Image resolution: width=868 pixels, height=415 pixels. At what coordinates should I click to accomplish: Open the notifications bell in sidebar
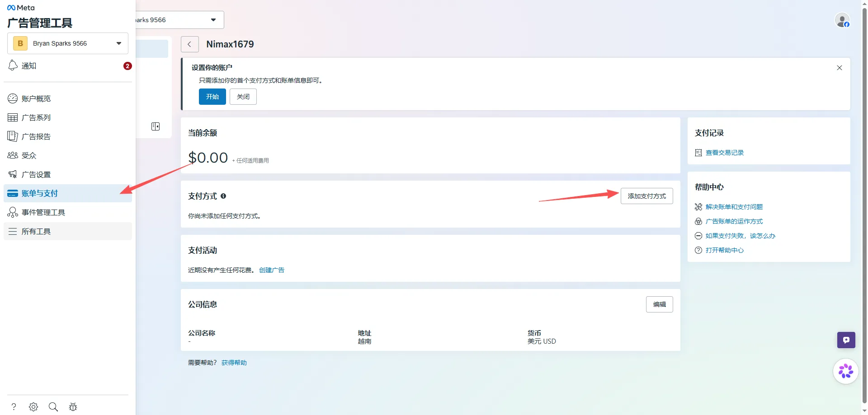tap(13, 65)
